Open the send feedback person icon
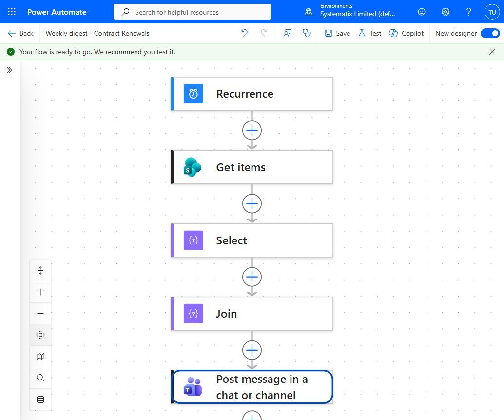Viewport: 504px width, 420px height. [288, 33]
